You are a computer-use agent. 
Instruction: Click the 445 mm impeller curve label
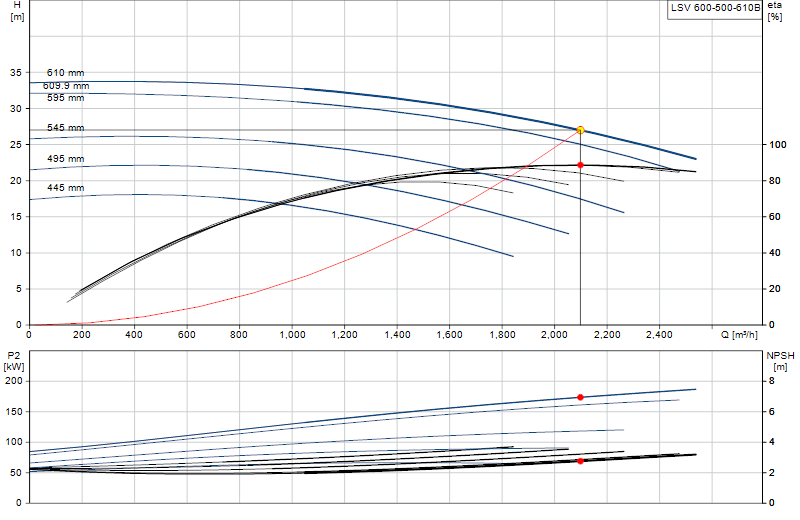tap(65, 188)
